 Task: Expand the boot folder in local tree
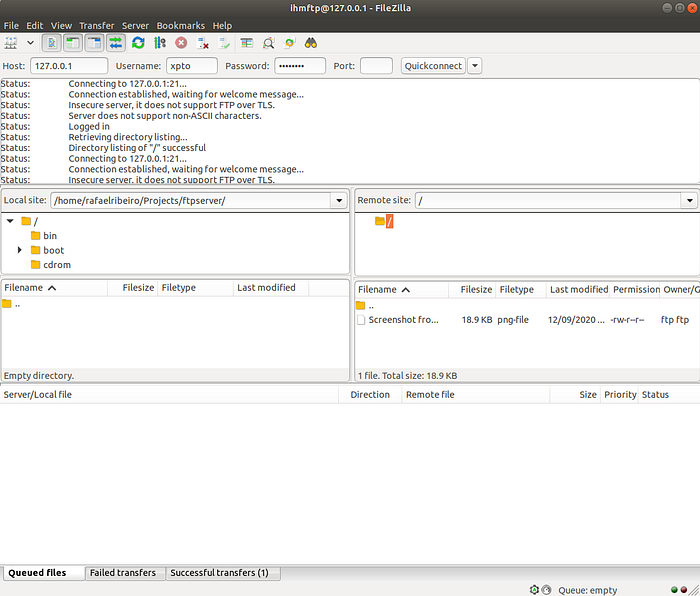coord(19,250)
